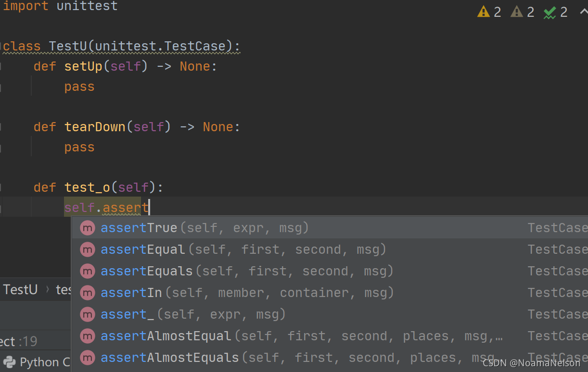Choose assertEquals from the autocomplete list
The height and width of the screenshot is (372, 588).
click(x=146, y=271)
